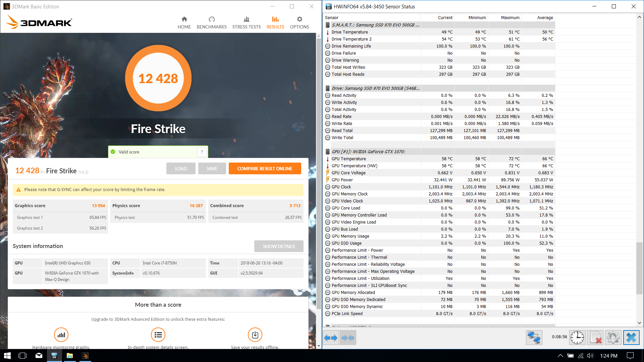Select Performance Limit - Utilization row

point(439,279)
